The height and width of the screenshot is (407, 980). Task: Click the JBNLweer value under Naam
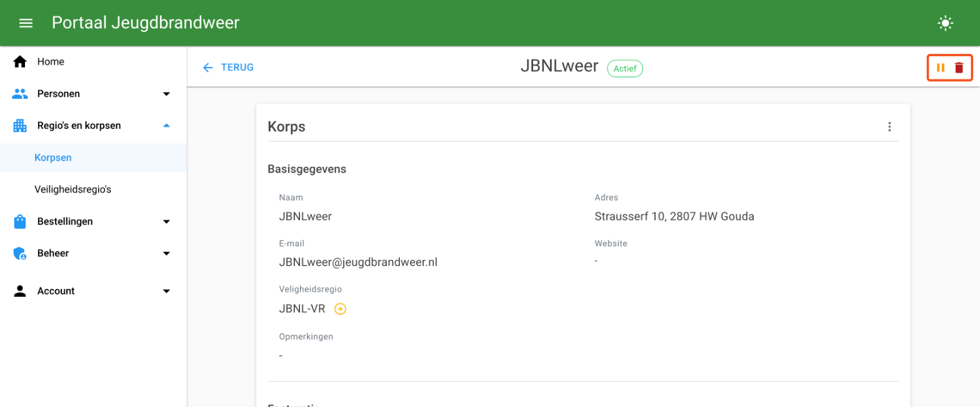pos(305,217)
